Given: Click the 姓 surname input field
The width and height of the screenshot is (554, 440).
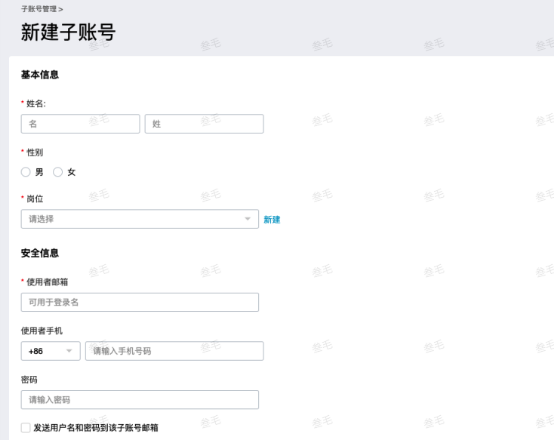Looking at the screenshot, I should tap(204, 124).
